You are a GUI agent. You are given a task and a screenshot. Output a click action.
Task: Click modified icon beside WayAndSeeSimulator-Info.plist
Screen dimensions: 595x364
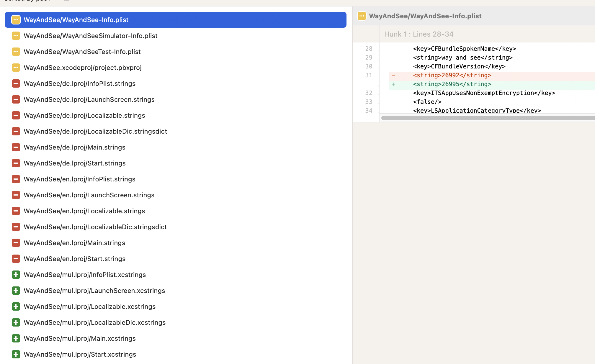tap(16, 36)
